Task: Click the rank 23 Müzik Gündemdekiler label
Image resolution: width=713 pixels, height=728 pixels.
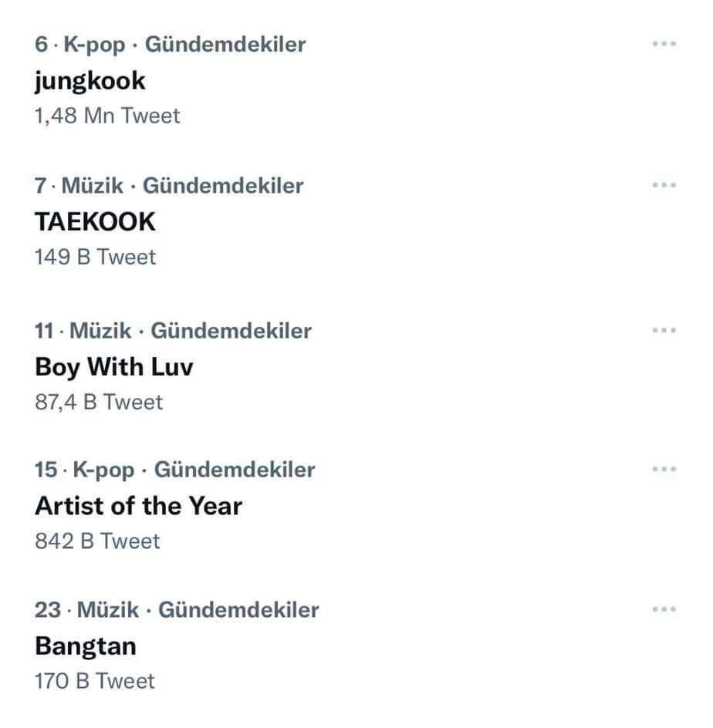Action: coord(177,610)
